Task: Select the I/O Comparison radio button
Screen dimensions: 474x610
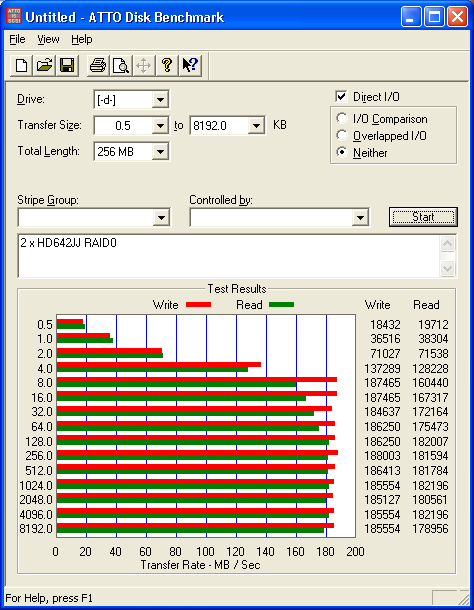Action: tap(342, 118)
